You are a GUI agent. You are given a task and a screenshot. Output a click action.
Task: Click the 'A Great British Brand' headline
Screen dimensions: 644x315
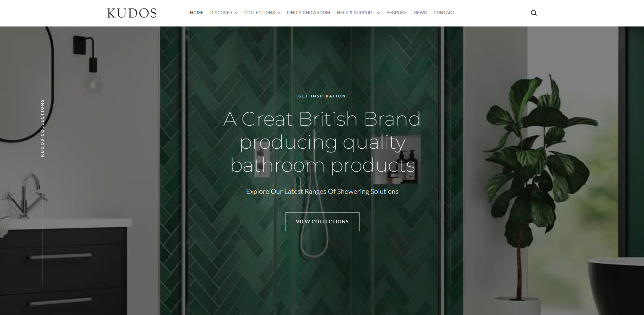coord(322,119)
